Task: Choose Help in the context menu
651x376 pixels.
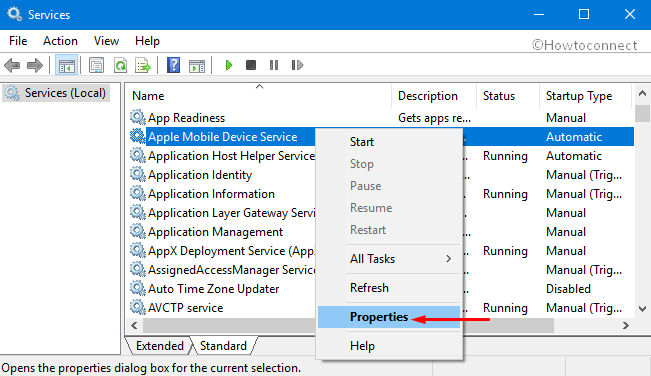Action: coord(390,346)
